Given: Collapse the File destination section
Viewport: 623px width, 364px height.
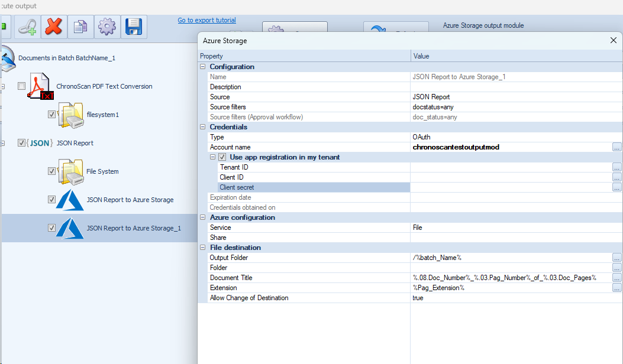Looking at the screenshot, I should [203, 248].
